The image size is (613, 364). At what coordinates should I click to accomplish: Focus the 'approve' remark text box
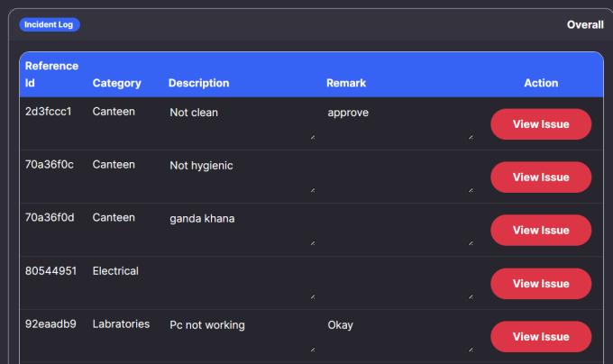pyautogui.click(x=398, y=123)
